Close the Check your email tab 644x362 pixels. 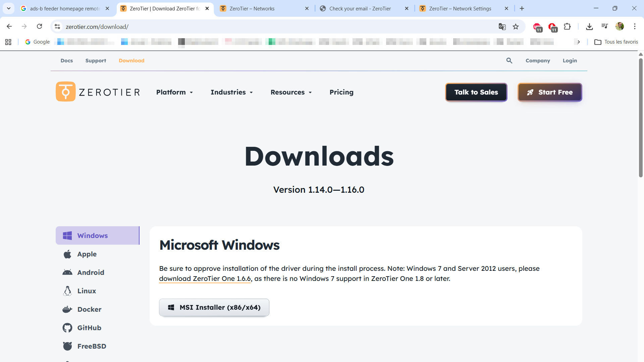point(407,8)
